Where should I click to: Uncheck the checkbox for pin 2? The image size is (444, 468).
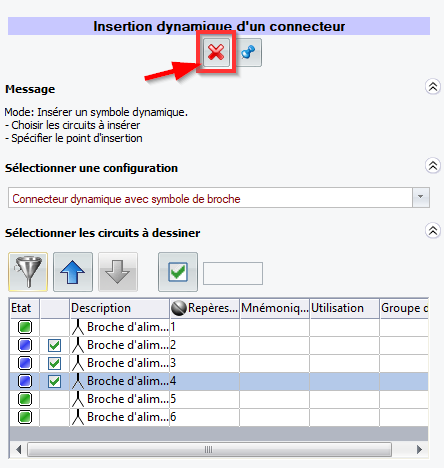(54, 345)
